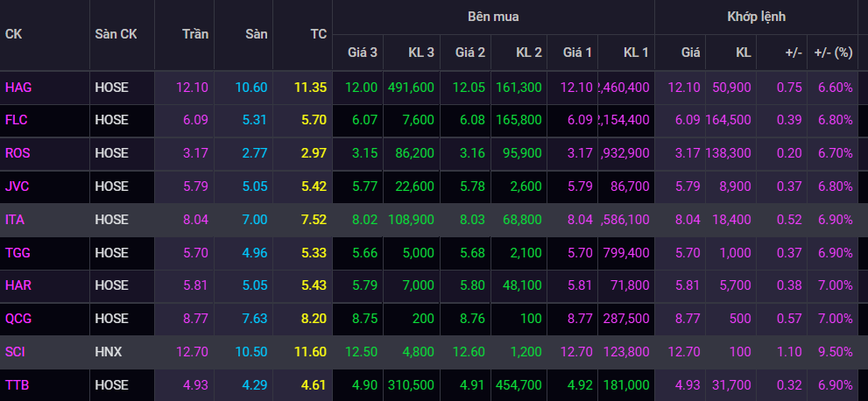
Task: Sort by the +/- (%) column header
Action: pyautogui.click(x=832, y=53)
